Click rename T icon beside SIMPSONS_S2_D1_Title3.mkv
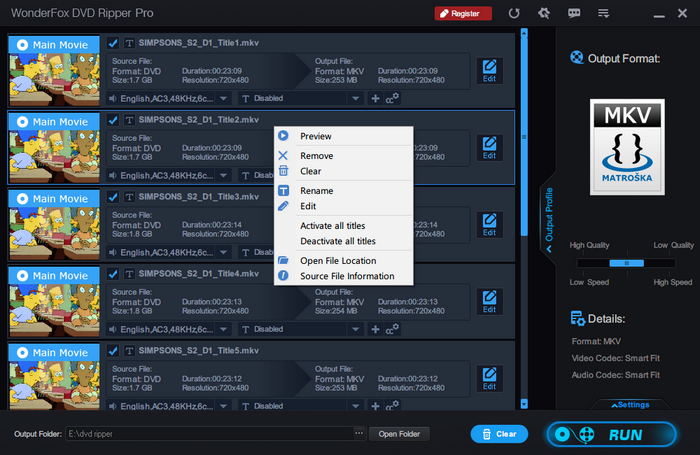The image size is (700, 455). [x=129, y=197]
